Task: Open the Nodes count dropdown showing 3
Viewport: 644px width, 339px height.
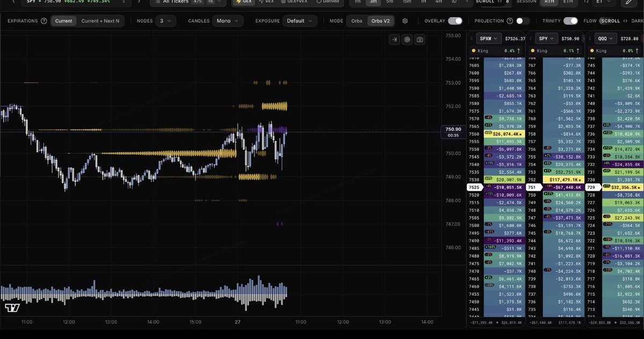Action: click(165, 21)
